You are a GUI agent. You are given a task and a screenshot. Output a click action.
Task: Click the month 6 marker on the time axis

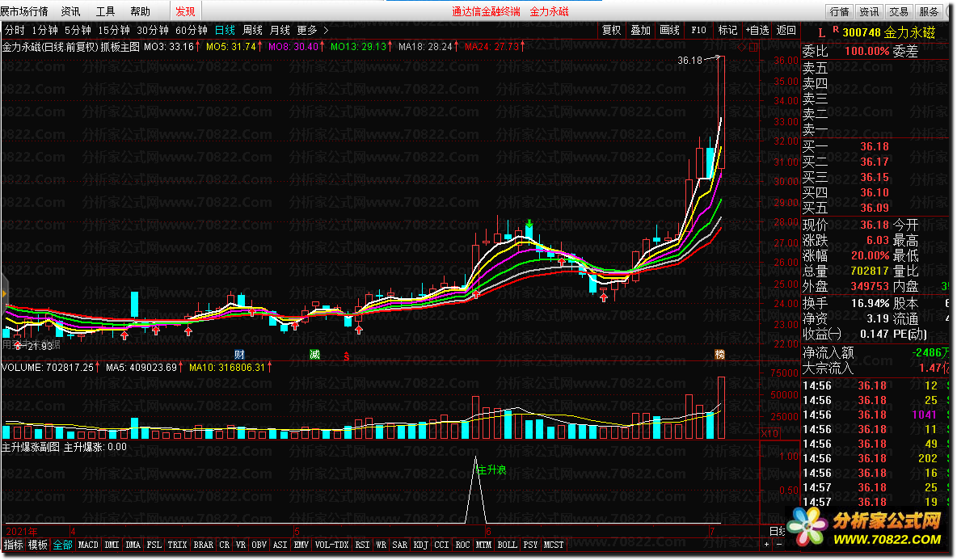coord(488,532)
